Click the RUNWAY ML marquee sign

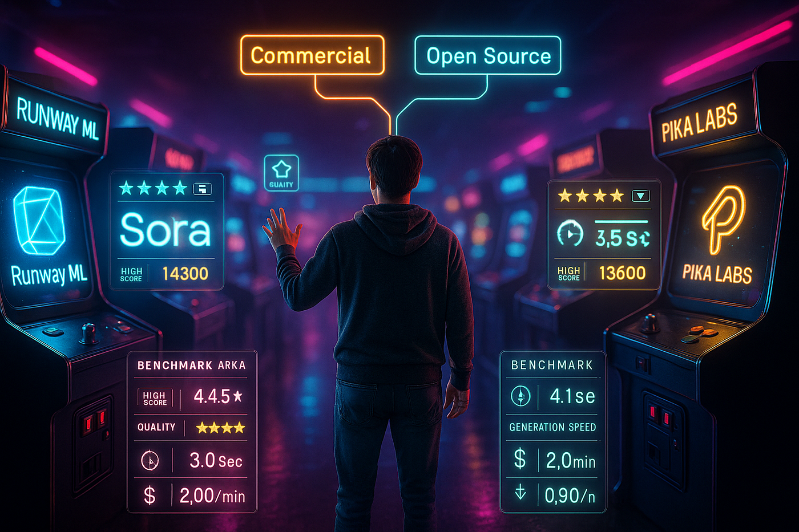point(57,118)
